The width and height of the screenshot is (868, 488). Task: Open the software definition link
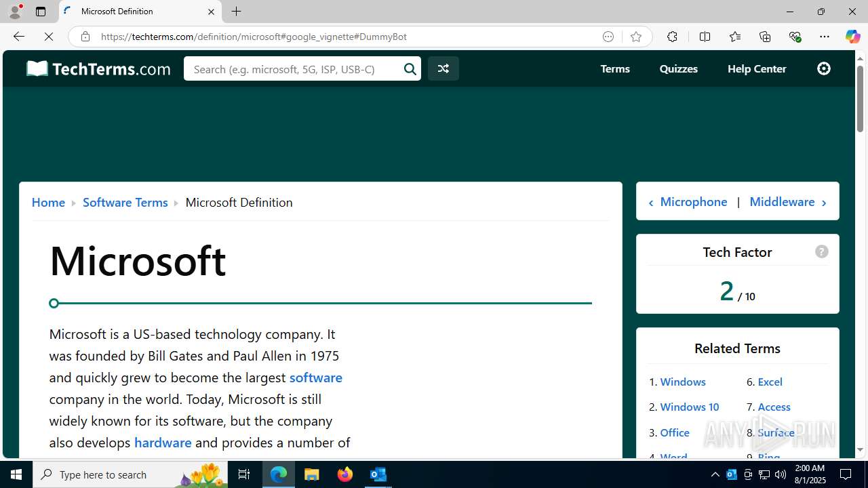click(x=316, y=377)
